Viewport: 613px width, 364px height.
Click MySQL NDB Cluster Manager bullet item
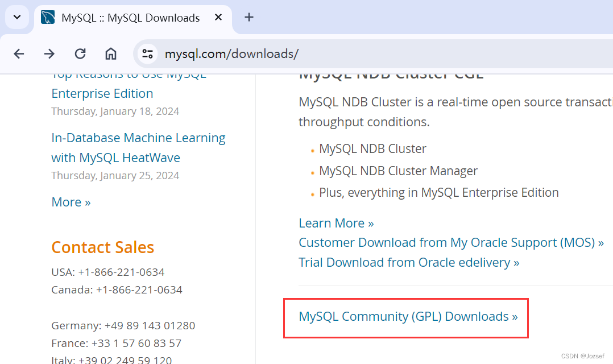point(399,171)
